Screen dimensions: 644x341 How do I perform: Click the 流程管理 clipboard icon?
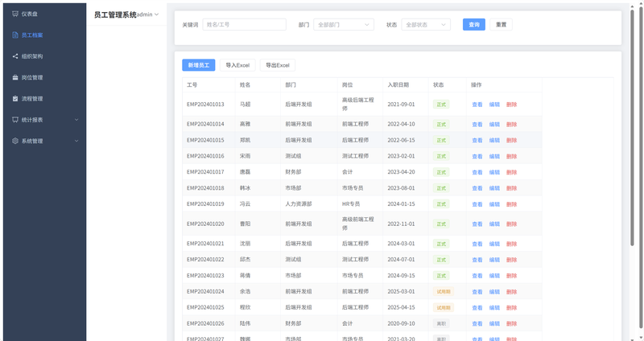[15, 98]
